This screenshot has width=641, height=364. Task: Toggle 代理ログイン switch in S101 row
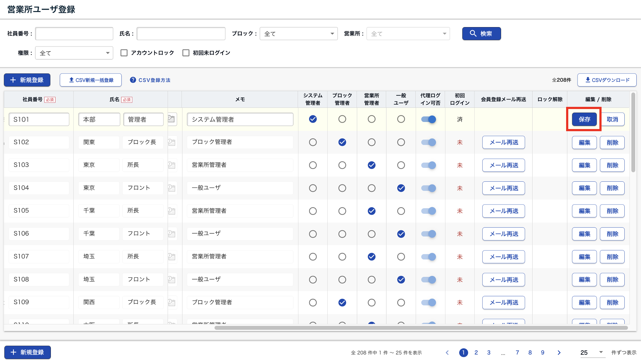(x=429, y=119)
